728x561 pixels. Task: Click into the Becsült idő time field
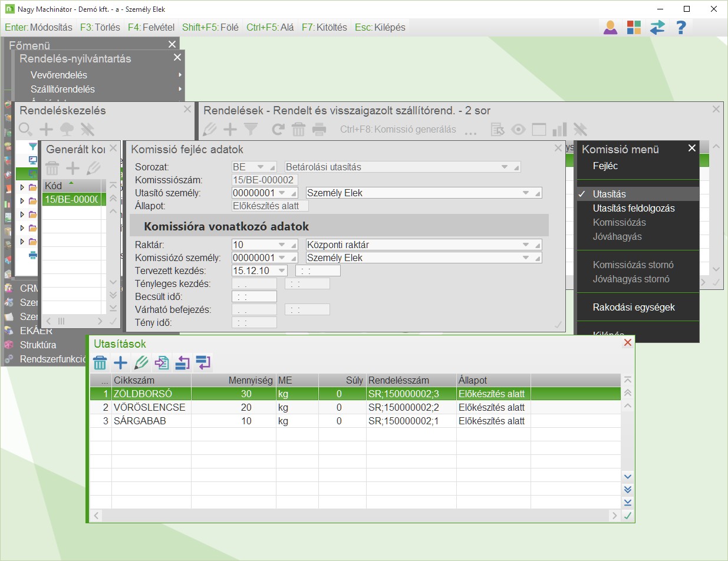[x=255, y=296]
